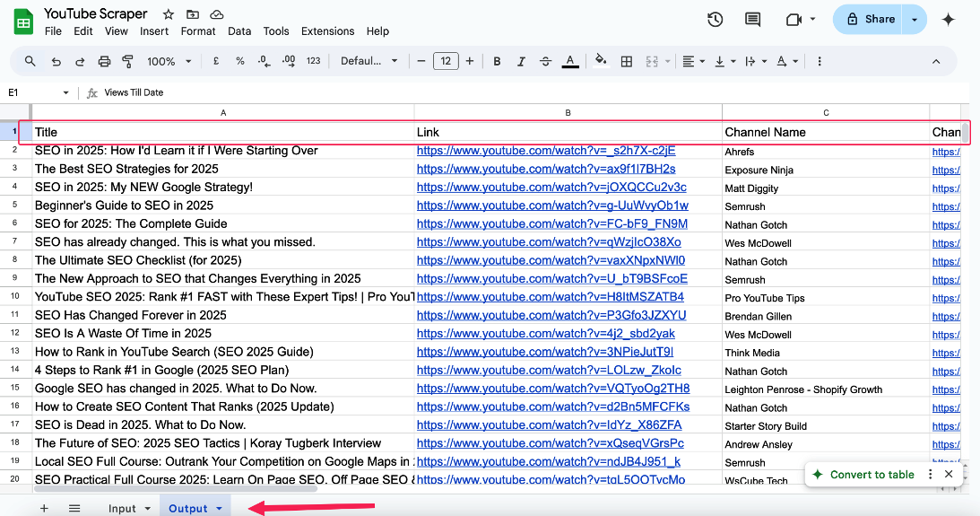The height and width of the screenshot is (516, 980).
Task: Open the Edit menu
Action: tap(83, 31)
